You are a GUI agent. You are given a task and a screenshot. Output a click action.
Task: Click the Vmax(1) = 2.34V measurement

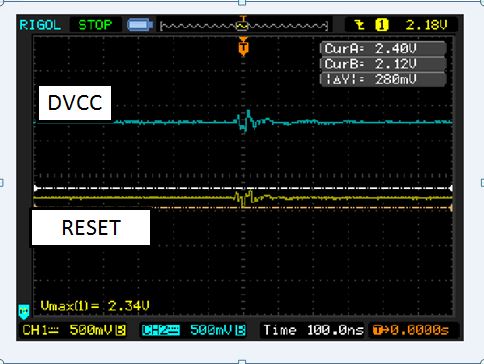pyautogui.click(x=95, y=306)
